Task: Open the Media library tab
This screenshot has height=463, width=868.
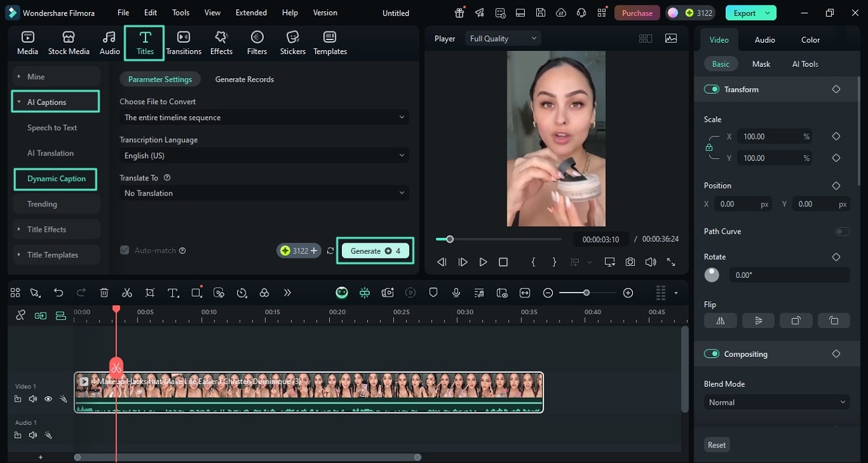Action: click(27, 43)
